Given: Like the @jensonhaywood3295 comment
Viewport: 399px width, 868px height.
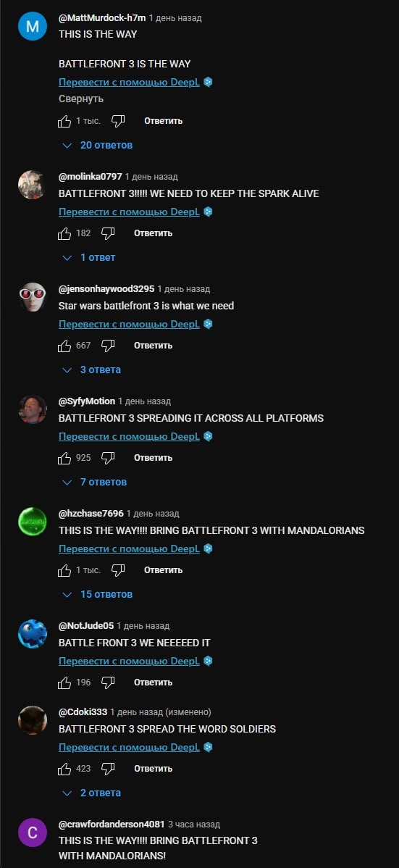Looking at the screenshot, I should tap(64, 346).
